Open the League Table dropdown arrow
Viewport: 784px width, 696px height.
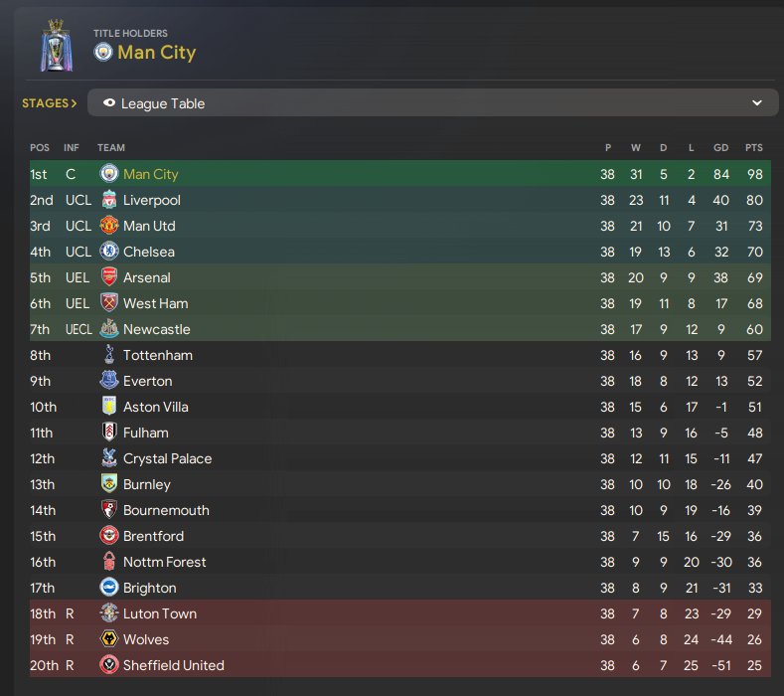[756, 103]
